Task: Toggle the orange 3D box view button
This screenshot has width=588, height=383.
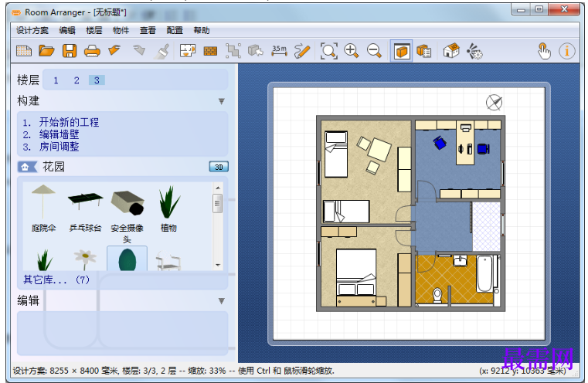Action: [401, 51]
